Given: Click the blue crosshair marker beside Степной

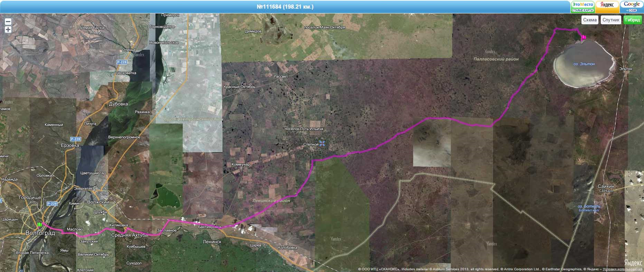Looking at the screenshot, I should (x=322, y=143).
